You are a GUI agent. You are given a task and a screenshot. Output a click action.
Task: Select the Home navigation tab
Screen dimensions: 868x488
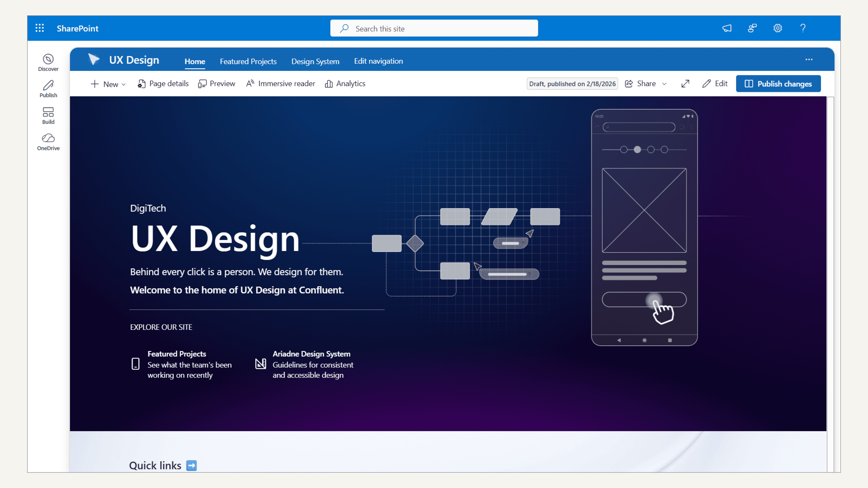tap(195, 61)
